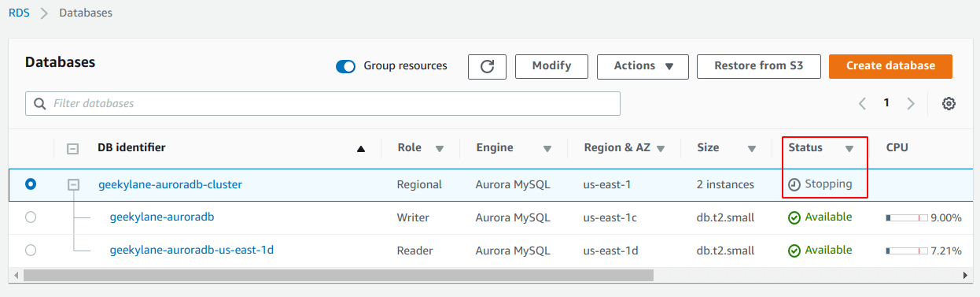
Task: Sort by Size column arrow
Action: [x=752, y=148]
